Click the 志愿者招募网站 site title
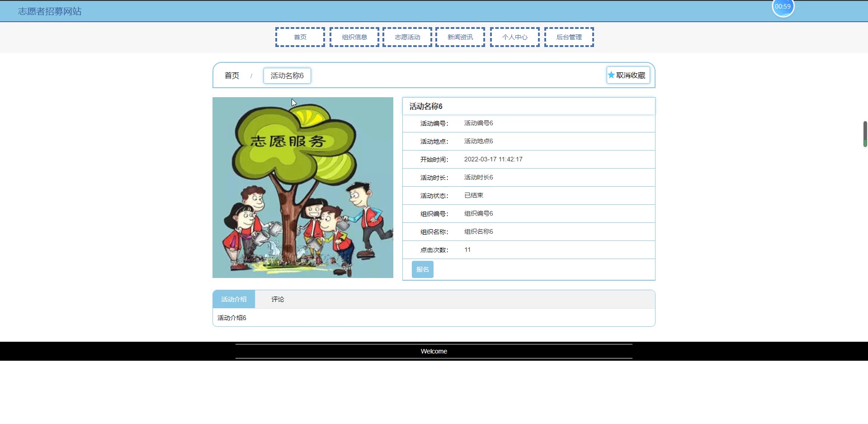The image size is (868, 424). coord(50,11)
